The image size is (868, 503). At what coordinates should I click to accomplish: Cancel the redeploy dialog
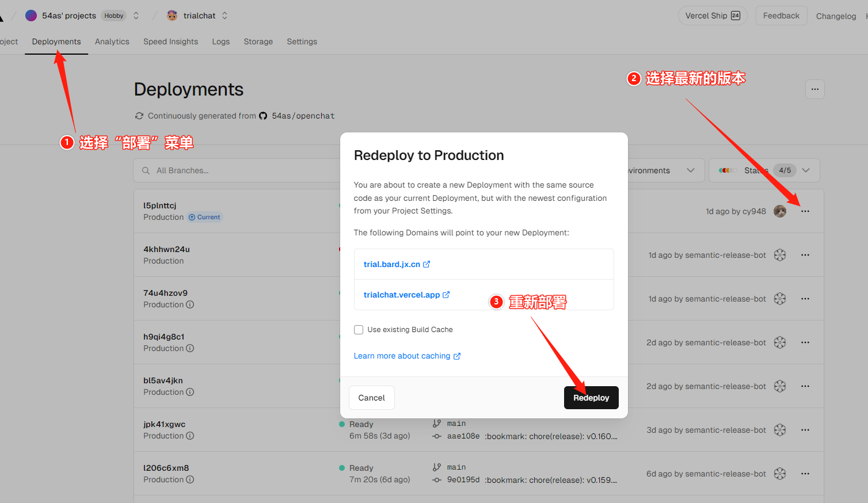[371, 398]
